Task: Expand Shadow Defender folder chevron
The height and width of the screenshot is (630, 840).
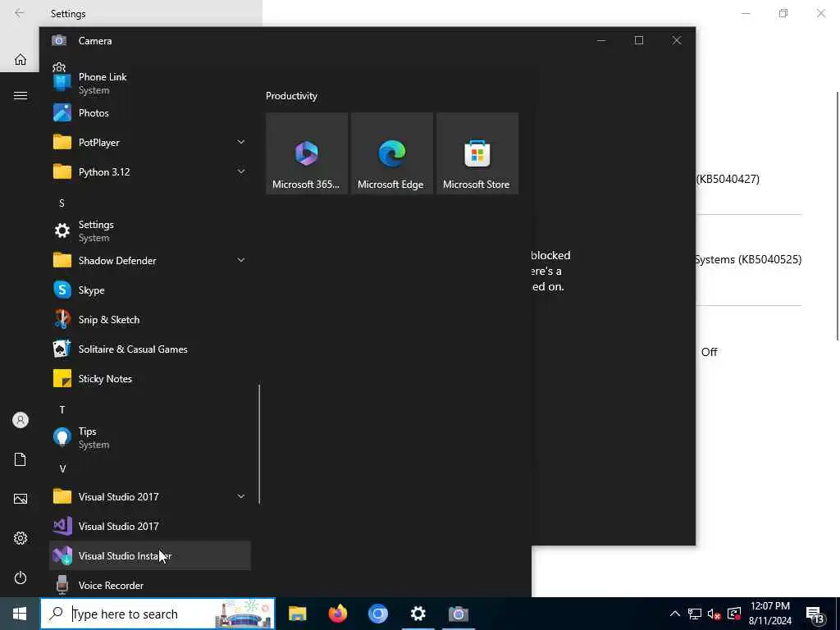Action: 241,260
